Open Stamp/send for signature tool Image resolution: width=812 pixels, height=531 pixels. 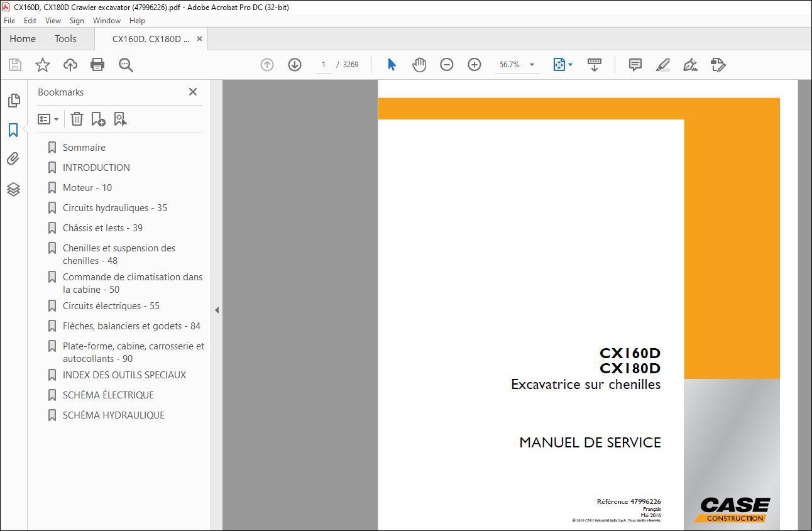pyautogui.click(x=718, y=65)
